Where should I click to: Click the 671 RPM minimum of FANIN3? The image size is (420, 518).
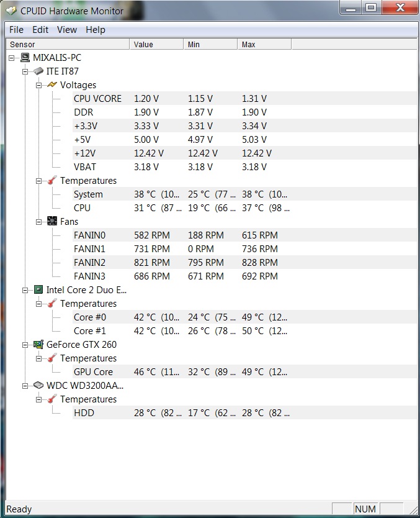205,276
